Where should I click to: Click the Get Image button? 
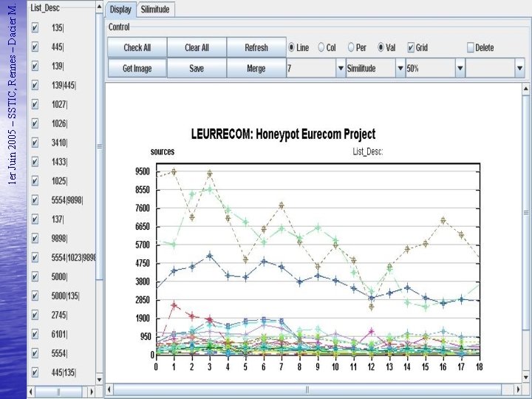(137, 69)
